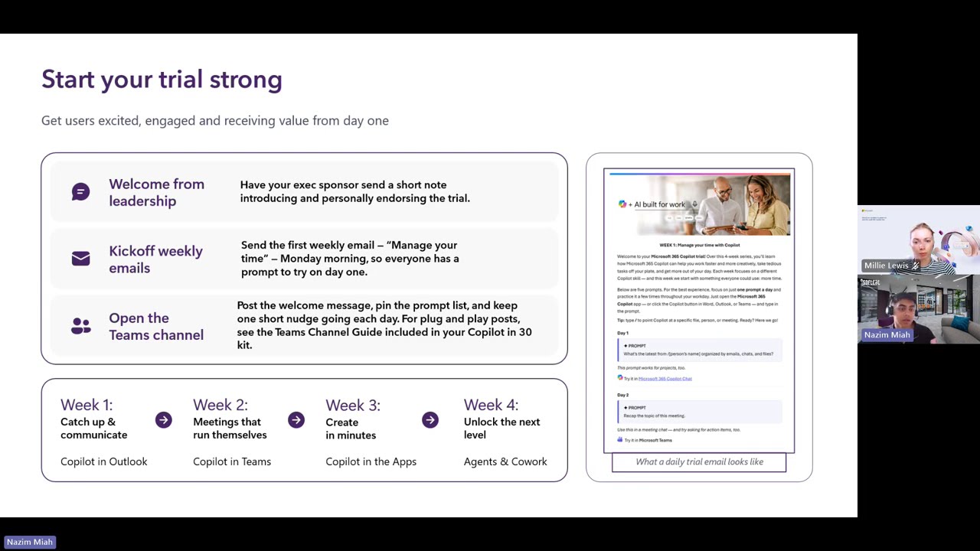Click the 'Nazim Miah' name label on his video
This screenshot has height=551, width=980.
pyautogui.click(x=887, y=335)
